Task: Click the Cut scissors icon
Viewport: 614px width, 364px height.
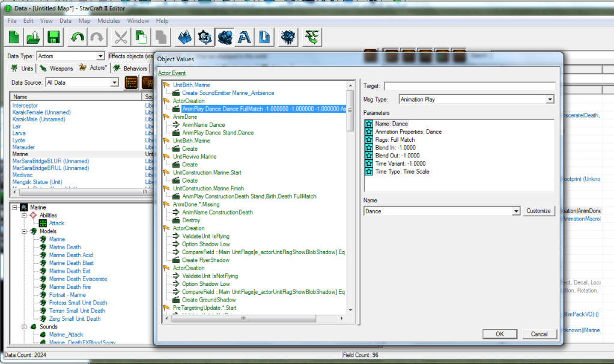Action: coord(121,38)
